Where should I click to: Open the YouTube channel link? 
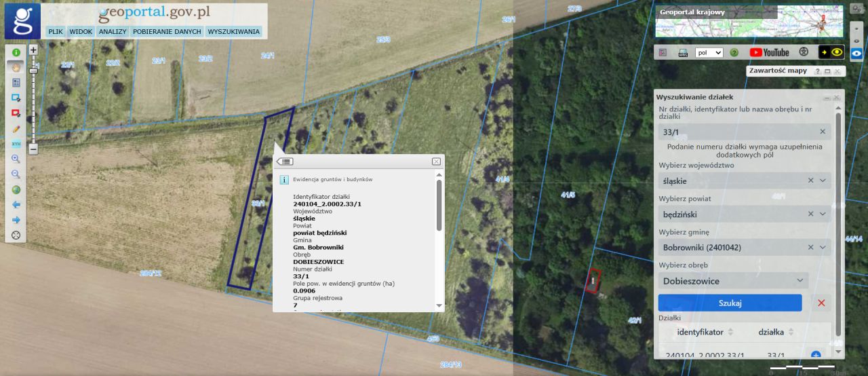pos(769,52)
